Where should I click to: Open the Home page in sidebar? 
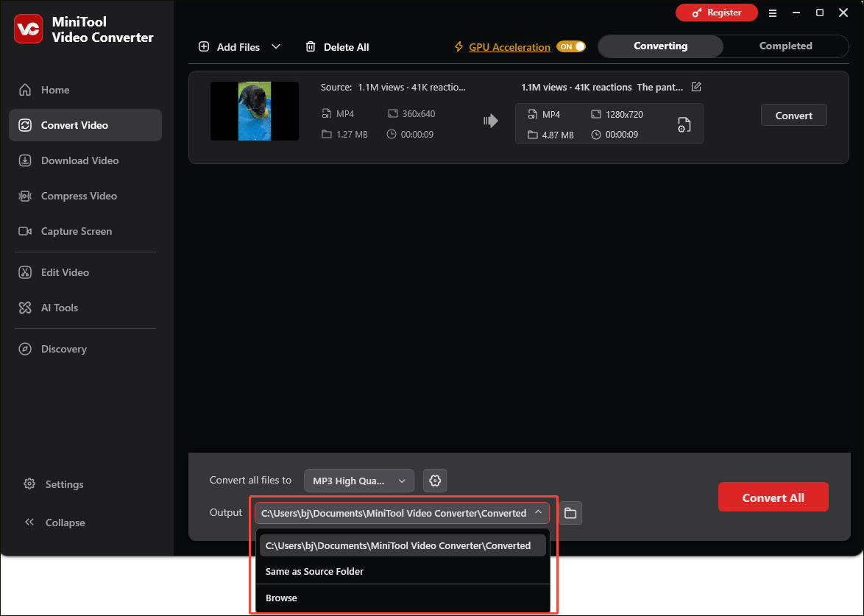click(x=85, y=90)
